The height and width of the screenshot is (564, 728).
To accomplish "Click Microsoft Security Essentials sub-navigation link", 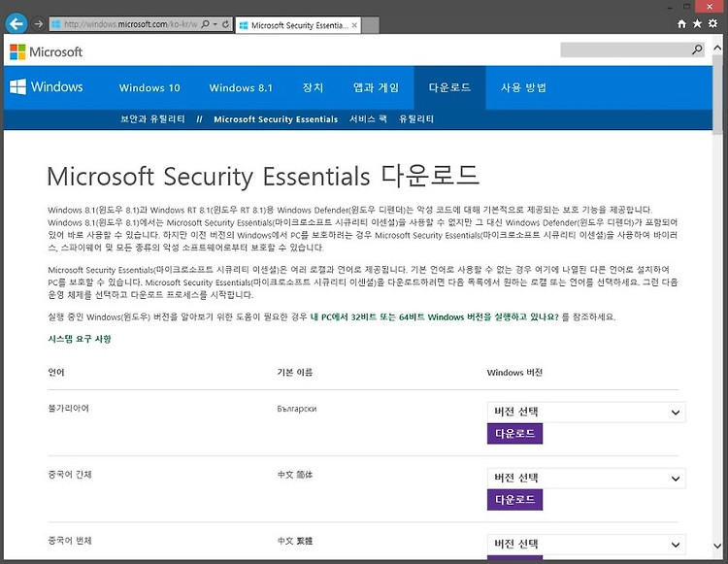I will (x=276, y=119).
